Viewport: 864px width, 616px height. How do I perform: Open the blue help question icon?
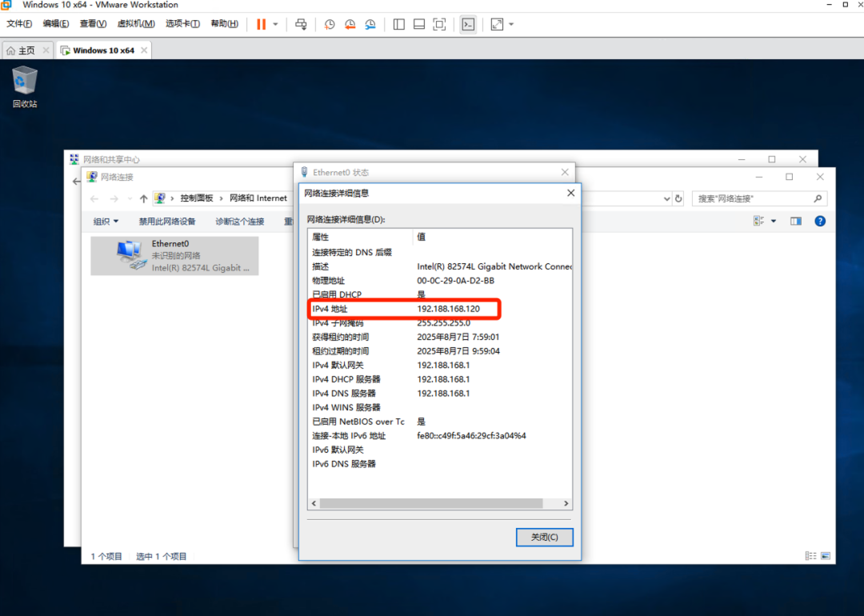820,221
